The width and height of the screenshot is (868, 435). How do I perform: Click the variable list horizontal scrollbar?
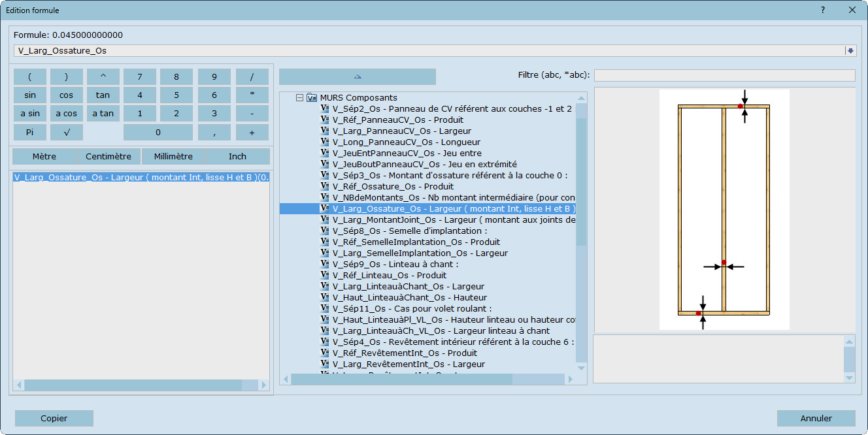(x=401, y=379)
